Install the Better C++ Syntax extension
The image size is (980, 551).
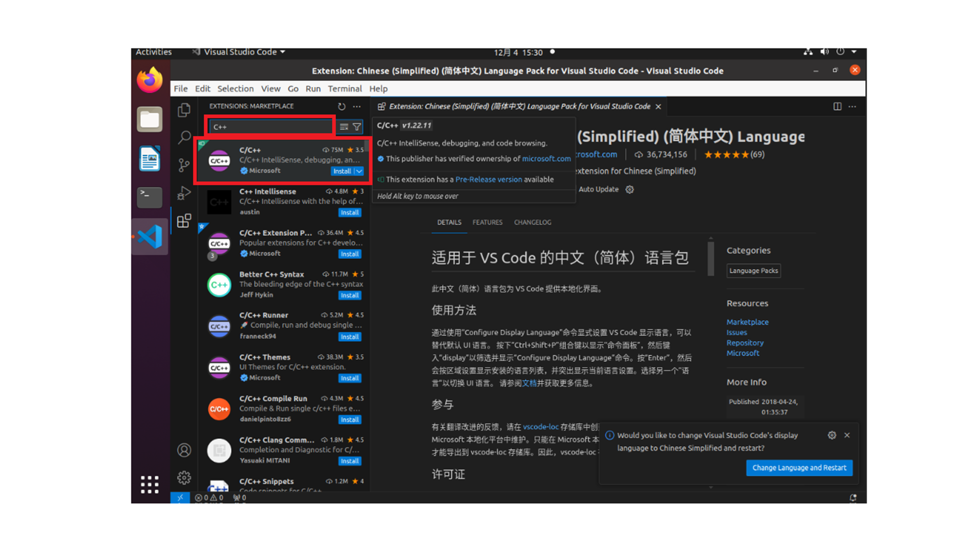[x=350, y=295]
